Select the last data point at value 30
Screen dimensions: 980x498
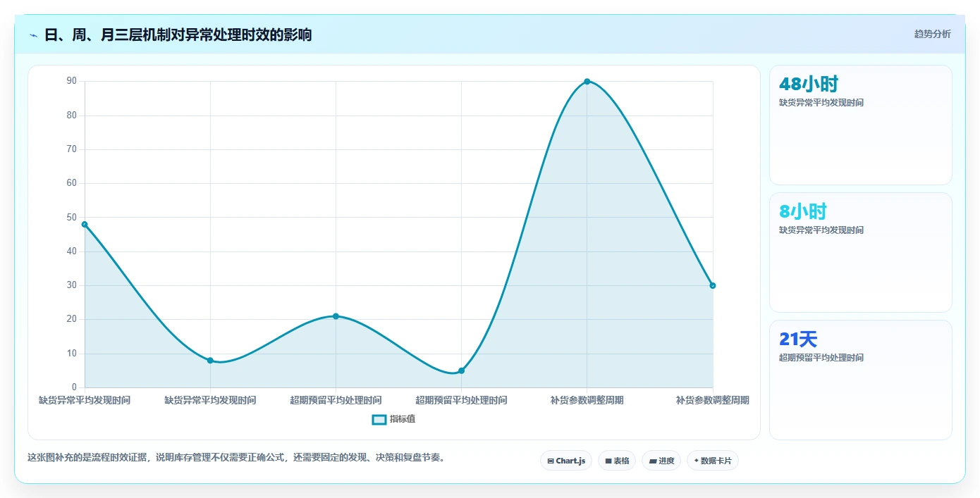click(x=712, y=285)
